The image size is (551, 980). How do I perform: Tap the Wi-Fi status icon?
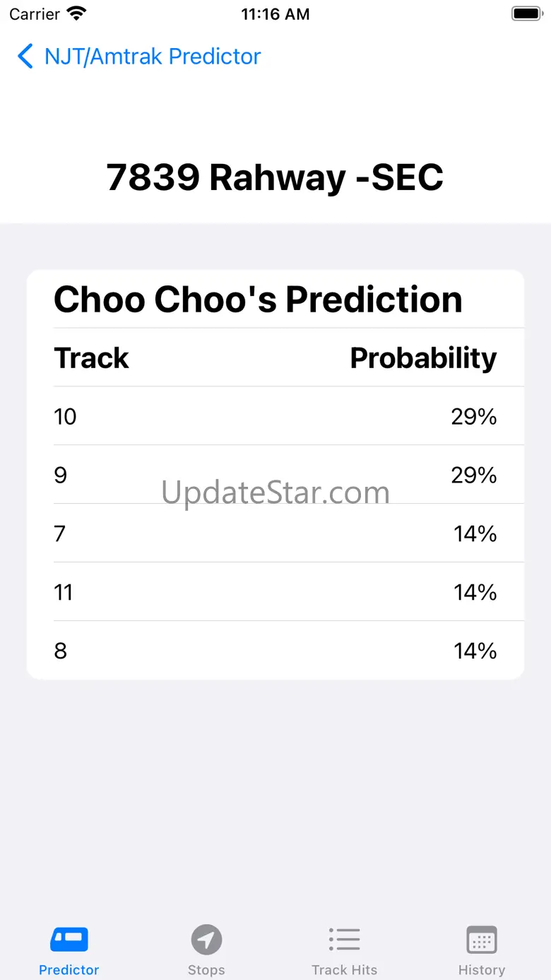[76, 13]
